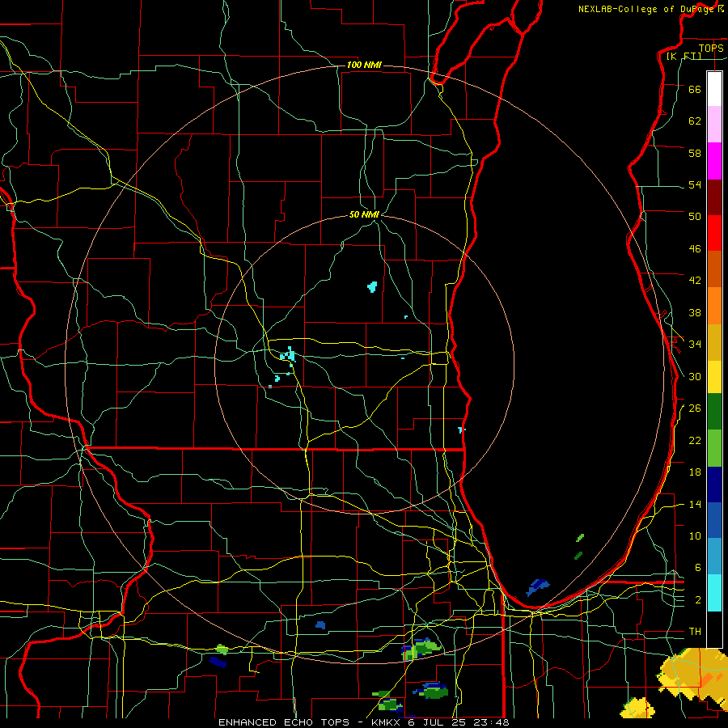Click the legend value "46"
This screenshot has height=728, width=728.
tap(695, 249)
